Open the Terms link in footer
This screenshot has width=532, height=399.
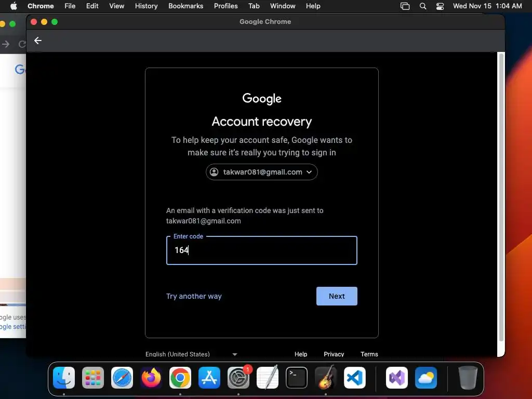point(369,354)
